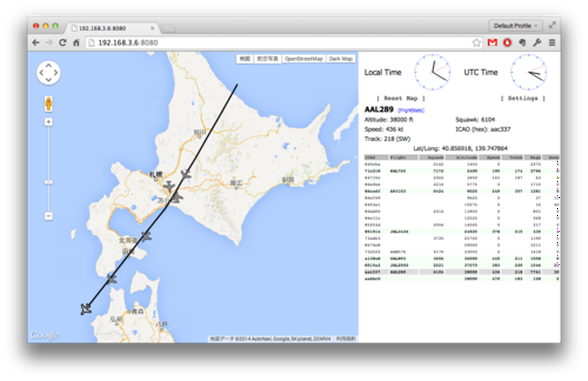Image resolution: width=588 pixels, height=381 pixels.
Task: Zoom out with the map minus button
Action: pyautogui.click(x=48, y=216)
